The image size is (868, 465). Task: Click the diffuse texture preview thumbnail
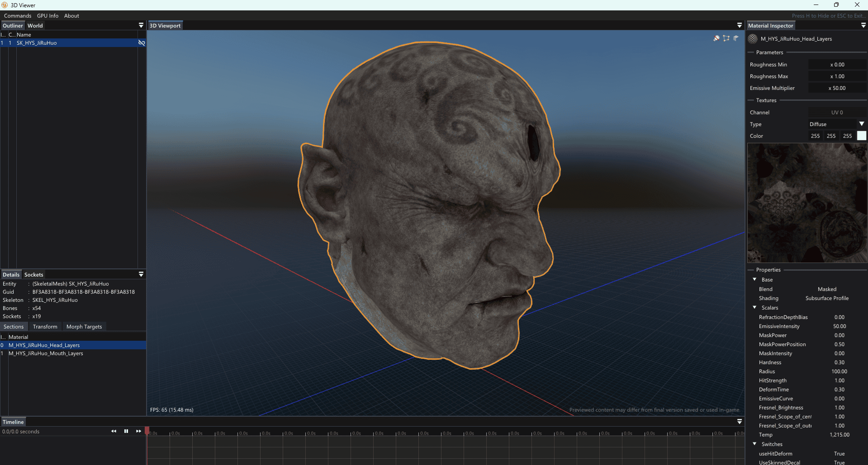(x=807, y=203)
